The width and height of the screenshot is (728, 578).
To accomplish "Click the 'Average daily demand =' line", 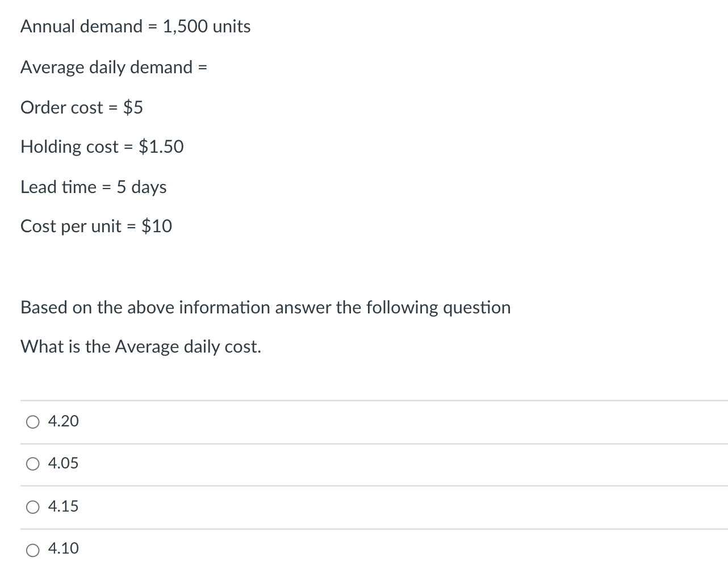I will pos(114,68).
